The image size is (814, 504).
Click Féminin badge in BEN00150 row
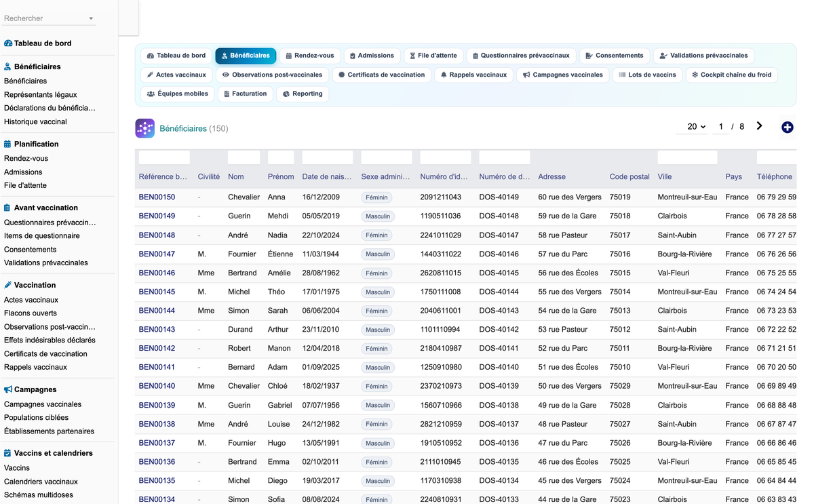[x=376, y=197]
